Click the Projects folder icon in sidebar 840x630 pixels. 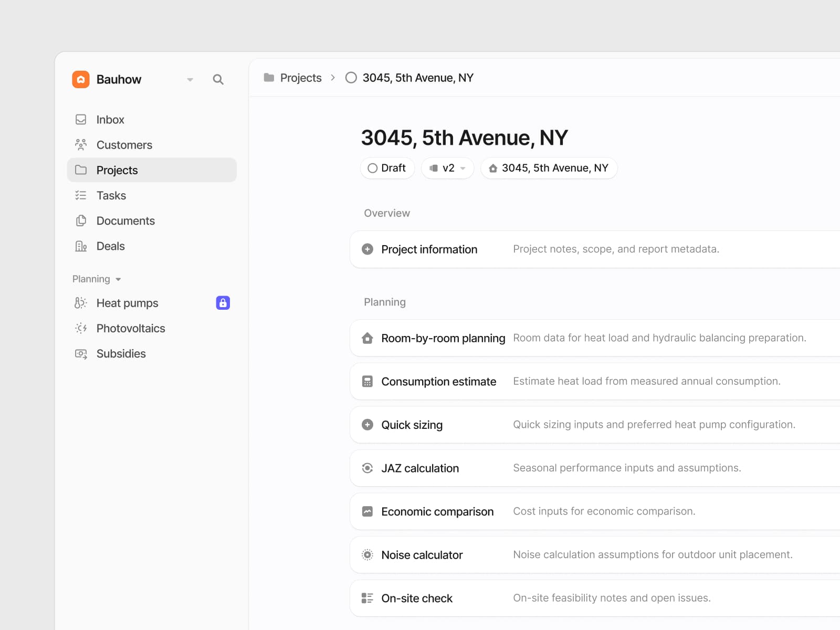tap(81, 170)
